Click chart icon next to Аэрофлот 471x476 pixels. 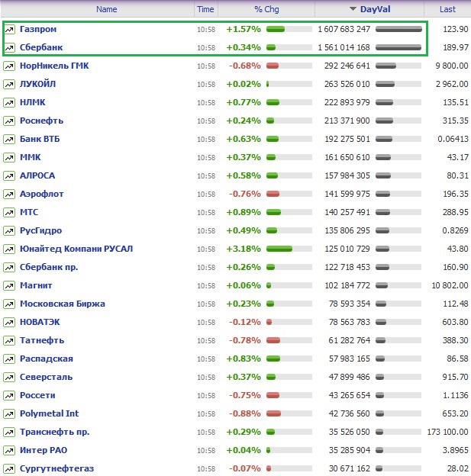point(9,194)
